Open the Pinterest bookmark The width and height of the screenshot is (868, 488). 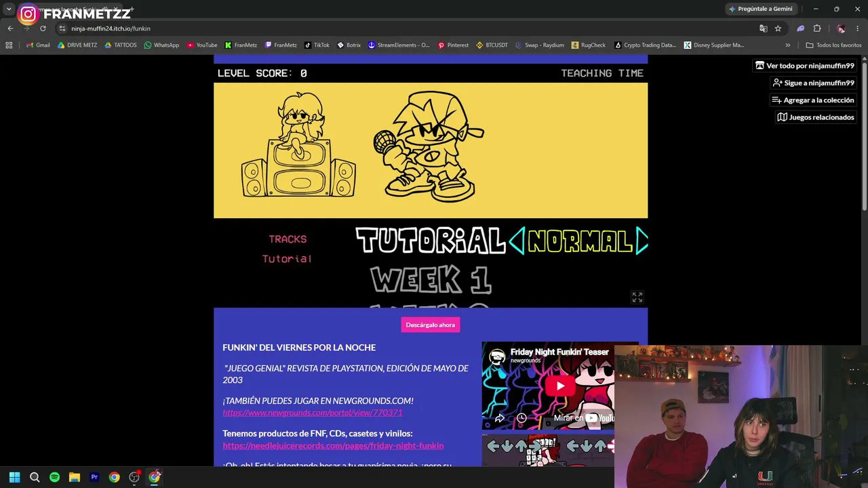[x=453, y=45]
